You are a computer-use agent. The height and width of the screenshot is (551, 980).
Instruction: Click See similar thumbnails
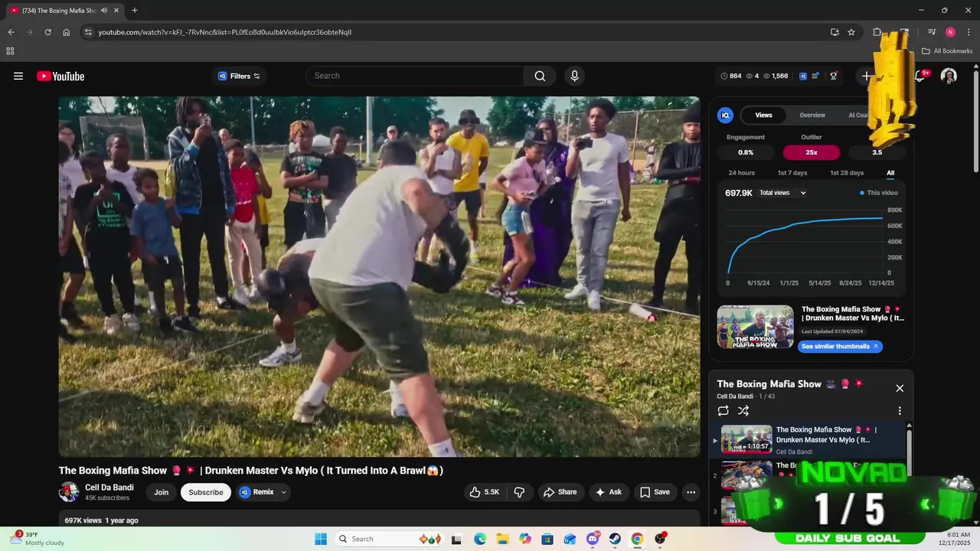[x=840, y=347]
